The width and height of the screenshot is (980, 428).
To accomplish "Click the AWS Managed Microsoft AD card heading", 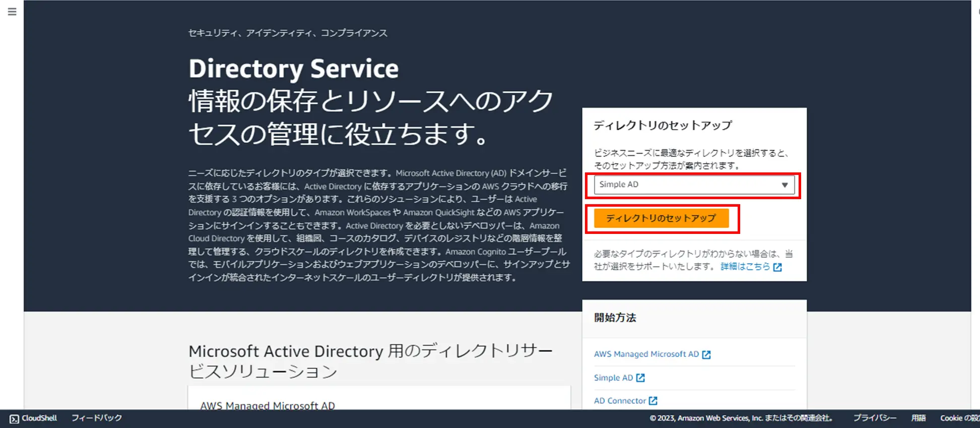I will (x=268, y=405).
